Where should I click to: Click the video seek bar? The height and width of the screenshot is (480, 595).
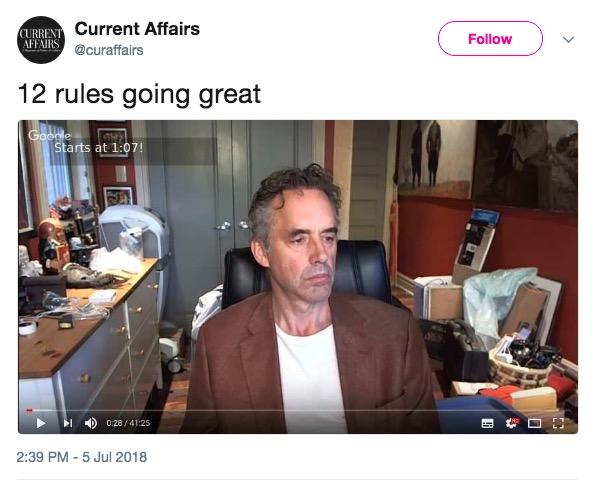pos(298,410)
